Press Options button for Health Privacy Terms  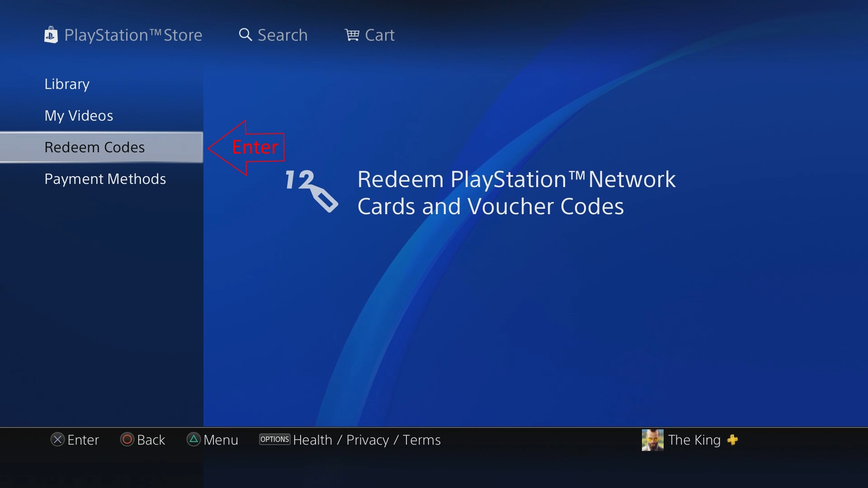[275, 440]
